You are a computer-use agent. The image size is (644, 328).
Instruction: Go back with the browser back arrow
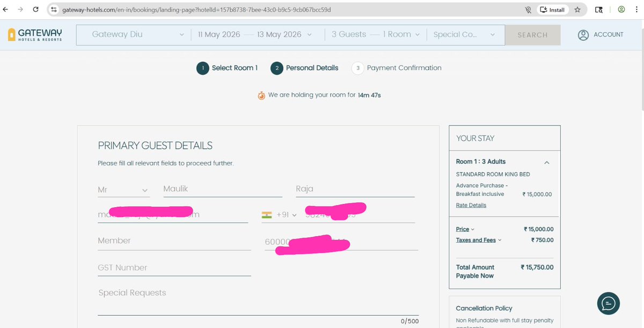6,10
